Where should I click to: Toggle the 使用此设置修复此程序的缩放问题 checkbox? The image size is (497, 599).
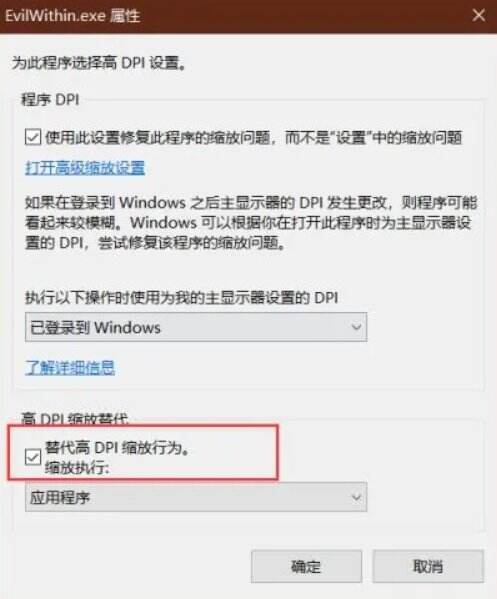(x=33, y=137)
